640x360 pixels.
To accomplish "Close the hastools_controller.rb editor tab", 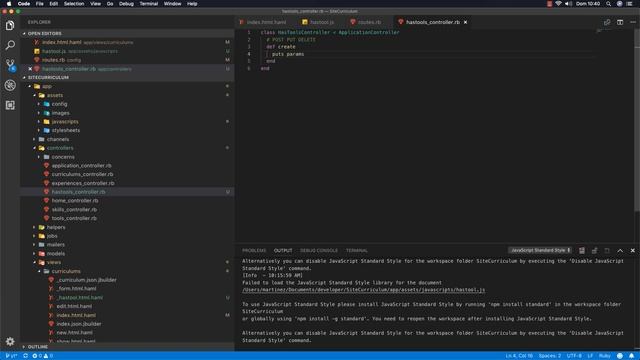I will click(x=465, y=22).
